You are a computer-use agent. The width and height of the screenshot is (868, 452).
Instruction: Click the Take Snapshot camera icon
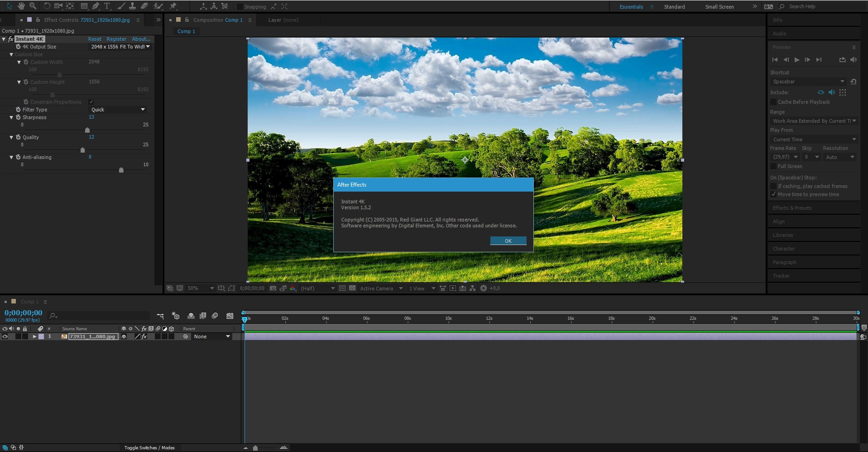[273, 288]
